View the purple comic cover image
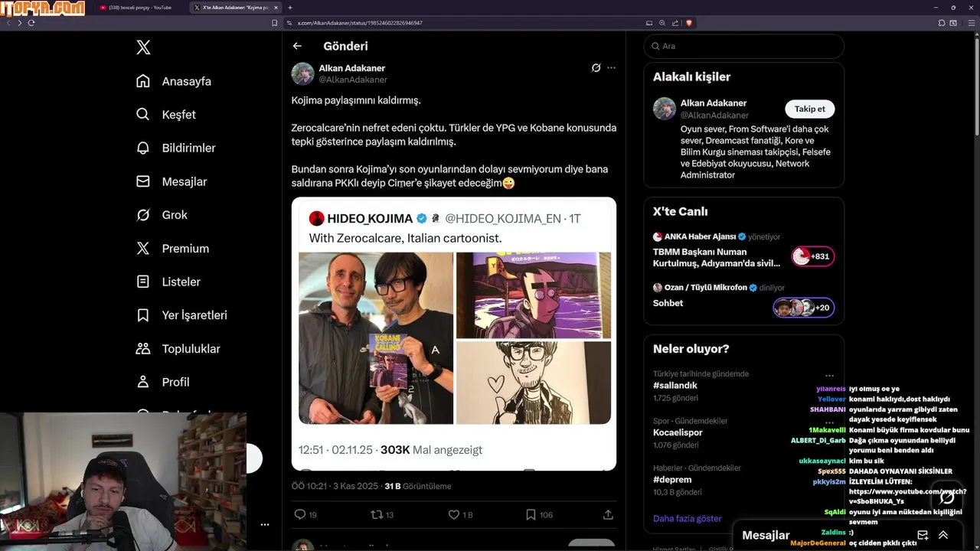Viewport: 980px width, 551px height. 534,295
